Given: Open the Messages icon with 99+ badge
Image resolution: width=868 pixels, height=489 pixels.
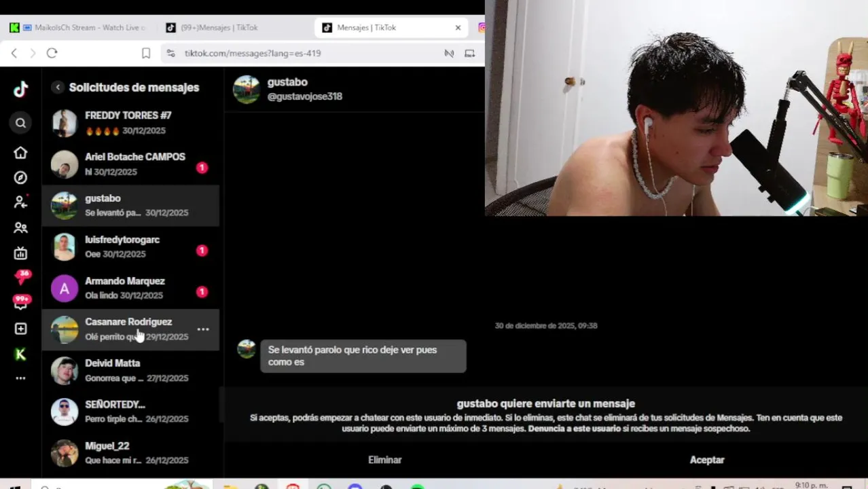Looking at the screenshot, I should [22, 303].
